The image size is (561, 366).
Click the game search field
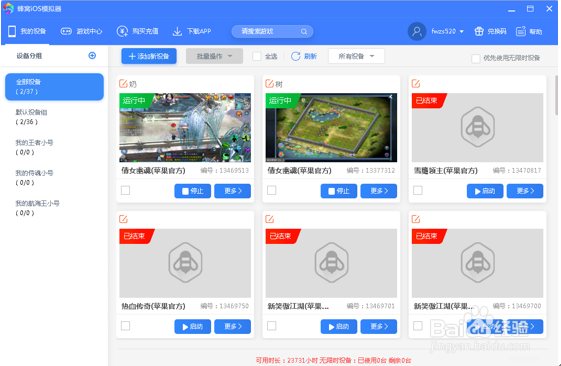272,31
